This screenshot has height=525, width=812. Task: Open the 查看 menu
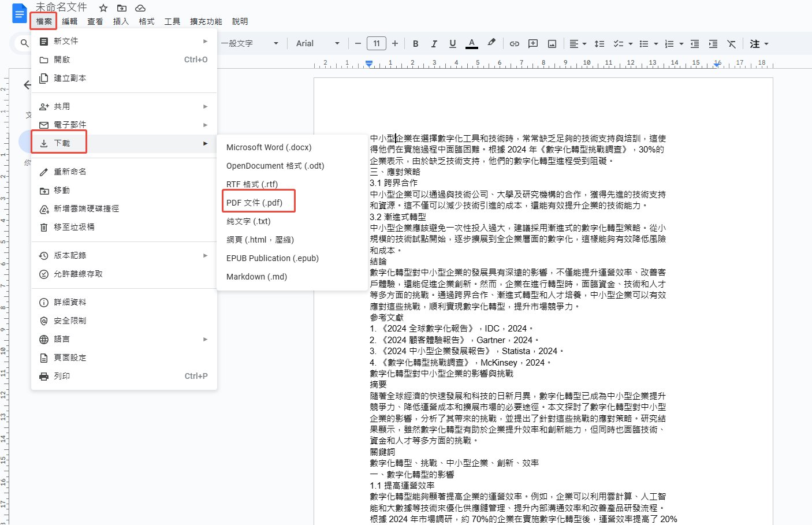95,21
